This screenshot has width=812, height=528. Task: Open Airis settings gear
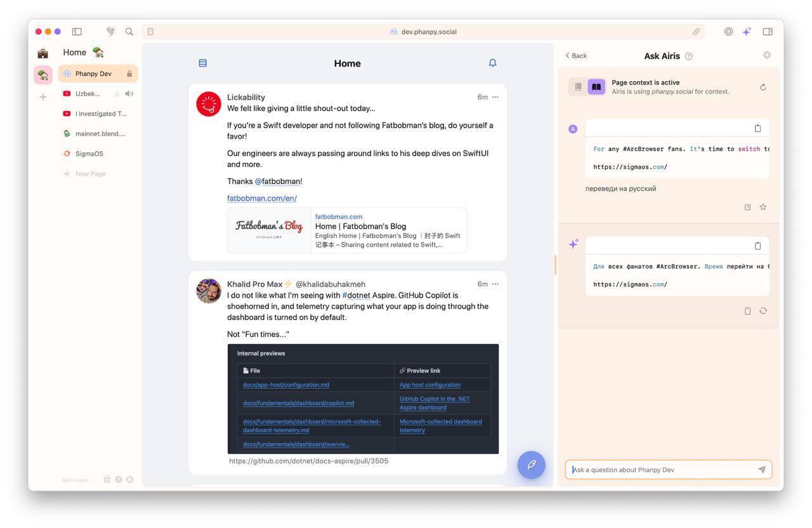[x=767, y=55]
